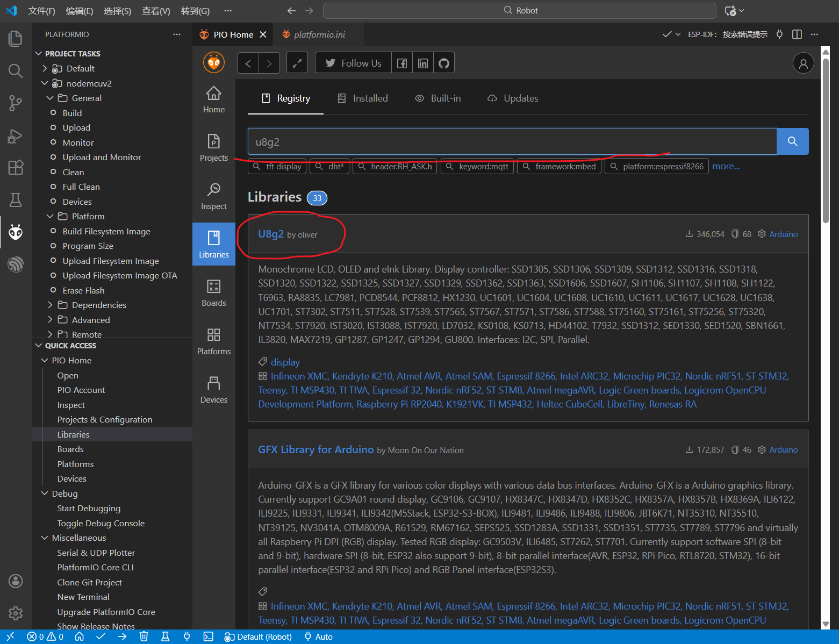
Task: Click the Follow Us Twitter button
Action: (354, 63)
